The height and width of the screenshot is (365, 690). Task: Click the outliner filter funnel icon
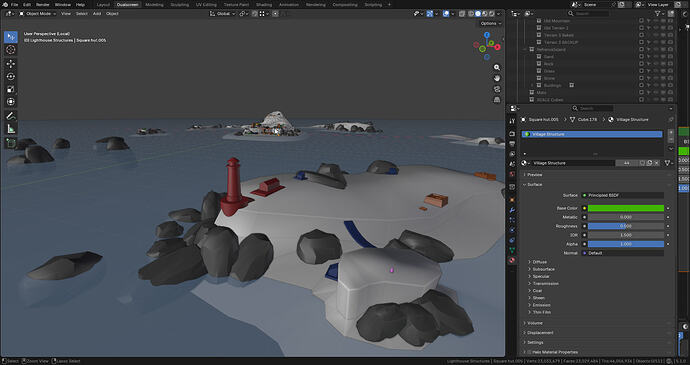coord(657,14)
